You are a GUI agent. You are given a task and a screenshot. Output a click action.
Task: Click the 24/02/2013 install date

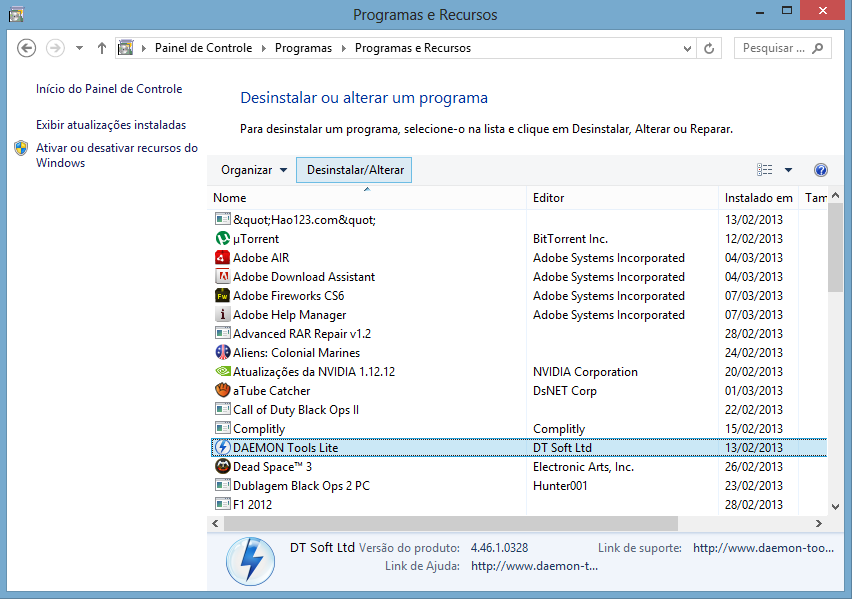tap(754, 353)
